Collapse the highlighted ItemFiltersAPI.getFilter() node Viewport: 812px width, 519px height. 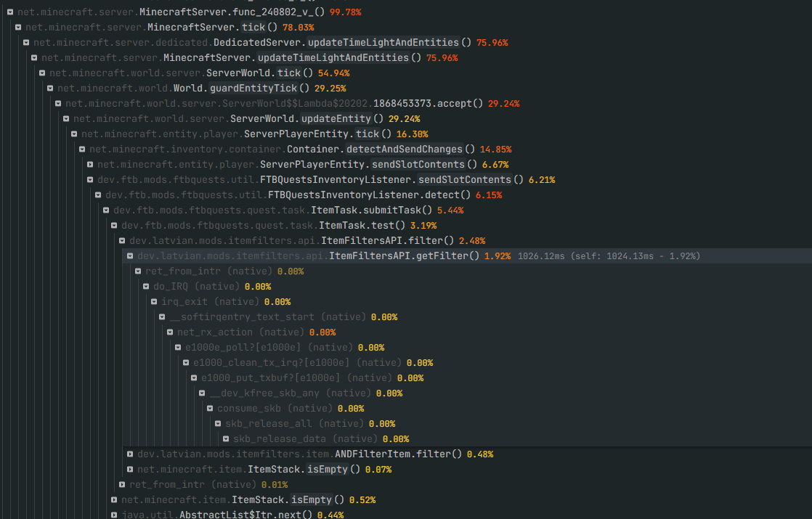(x=130, y=256)
